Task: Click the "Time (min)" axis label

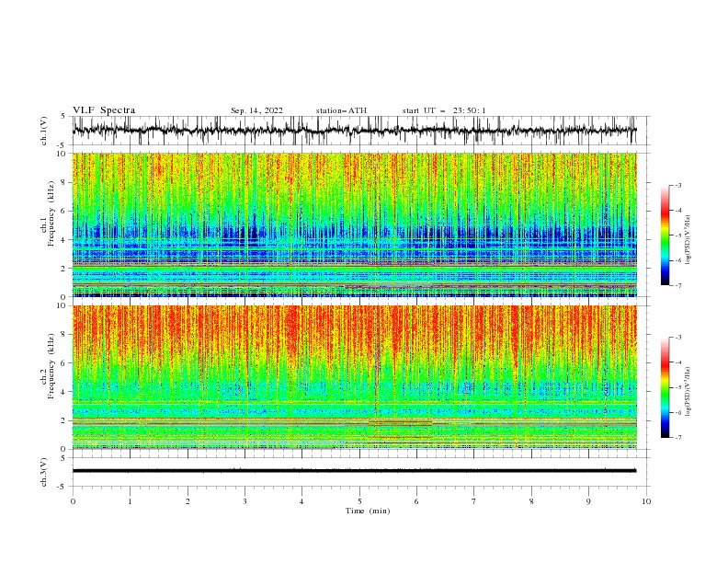Action: [x=368, y=511]
